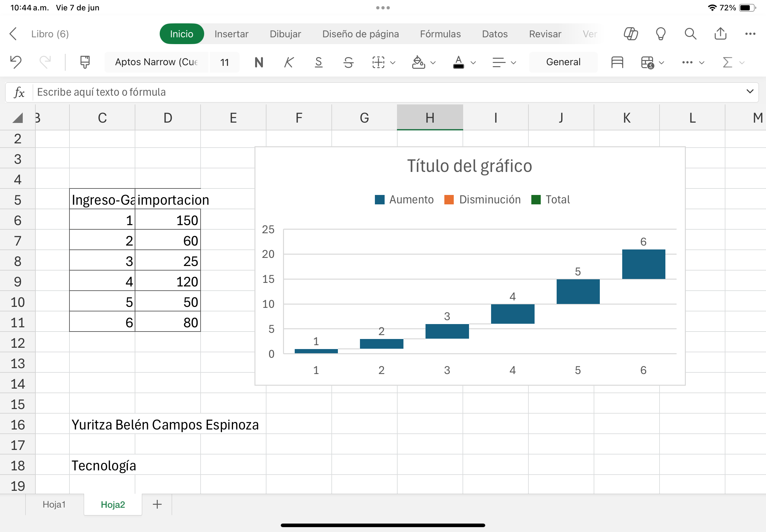This screenshot has height=532, width=766.
Task: Toggle strikethrough text formatting
Action: pos(349,62)
